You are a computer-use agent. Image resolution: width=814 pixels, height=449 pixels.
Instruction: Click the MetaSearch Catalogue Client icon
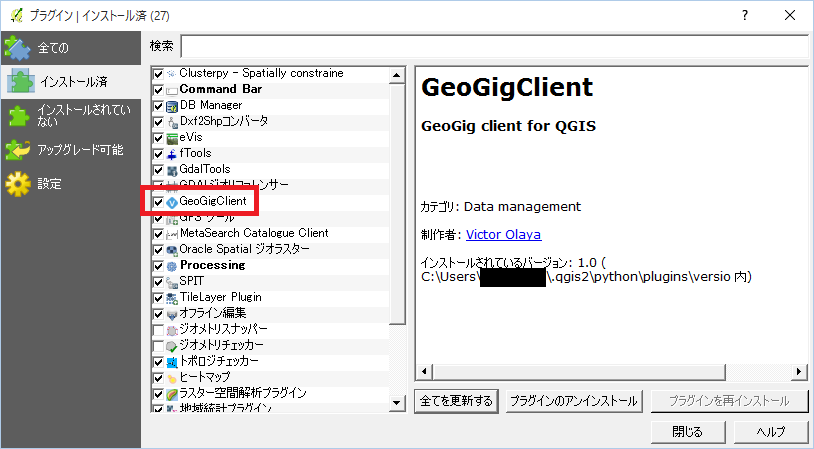pyautogui.click(x=172, y=234)
